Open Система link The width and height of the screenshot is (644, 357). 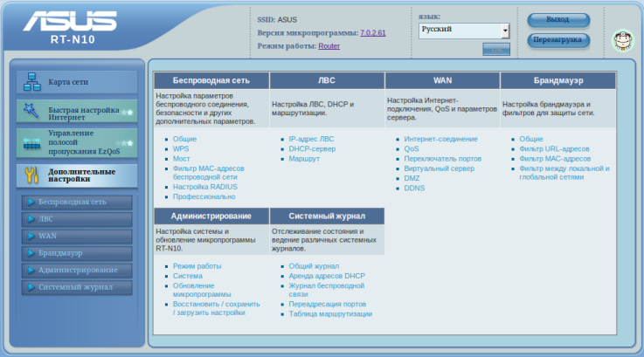[x=187, y=276]
